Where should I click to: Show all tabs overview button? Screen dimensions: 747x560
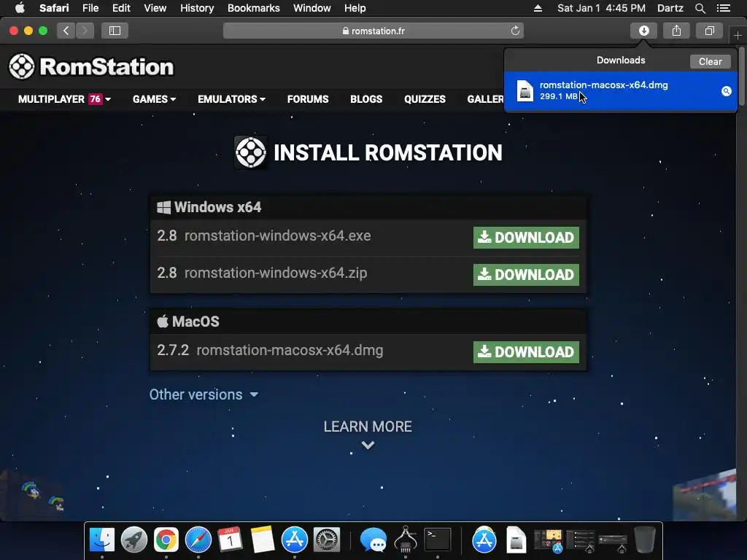[709, 31]
